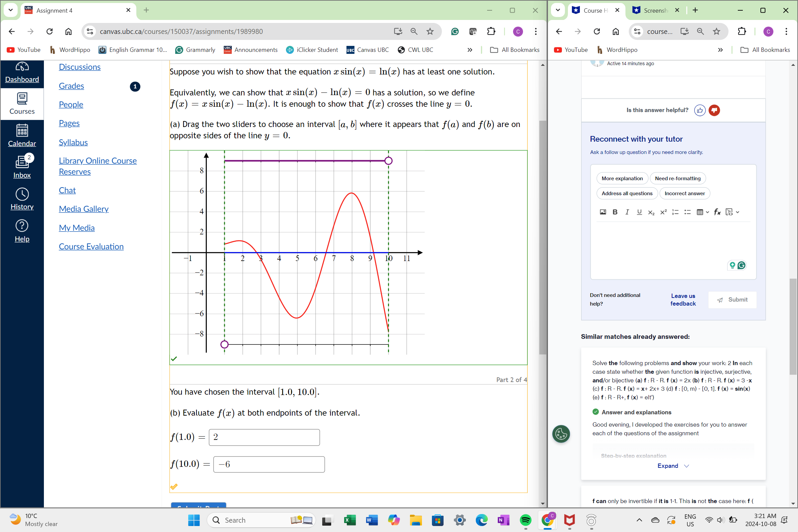Select the More explanation chip
Viewport: 798px width, 532px height.
(622, 179)
